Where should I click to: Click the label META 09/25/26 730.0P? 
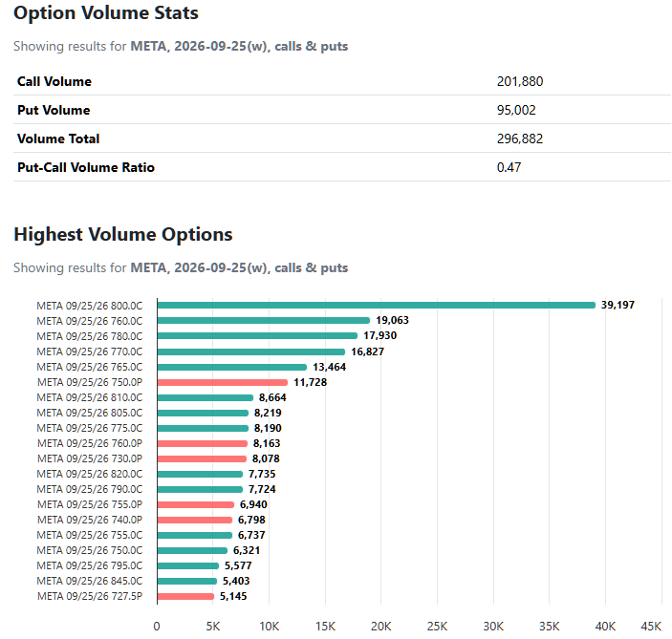click(x=90, y=458)
